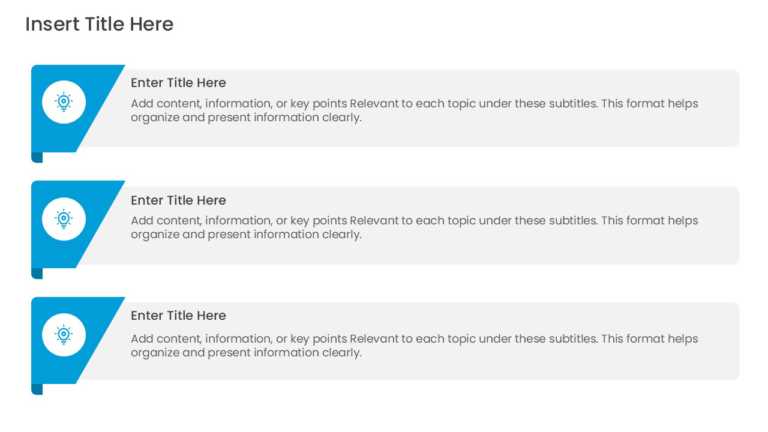Click the third 'Add content, information' paragraph
Screen dimensions: 768x432
pyautogui.click(x=414, y=345)
